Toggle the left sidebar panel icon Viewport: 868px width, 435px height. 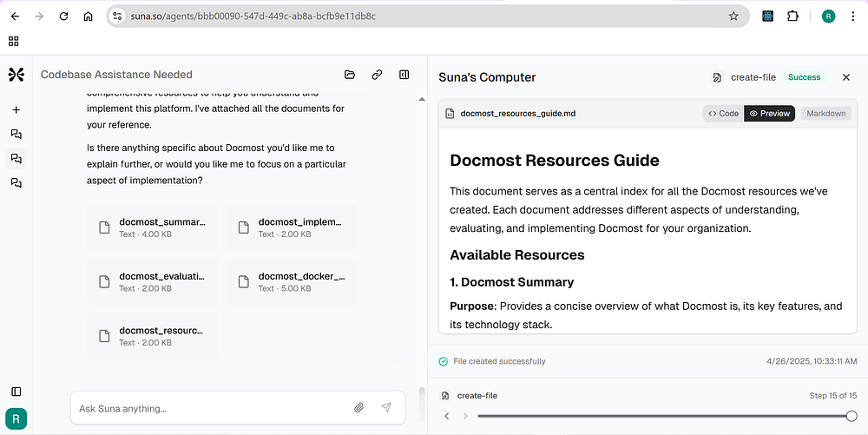(16, 392)
